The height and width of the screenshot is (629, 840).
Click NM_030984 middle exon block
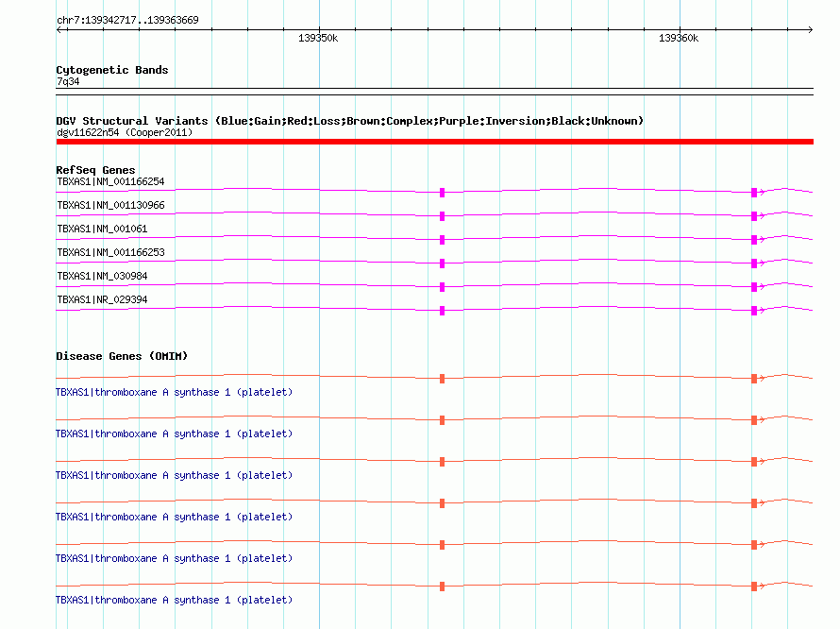[442, 287]
